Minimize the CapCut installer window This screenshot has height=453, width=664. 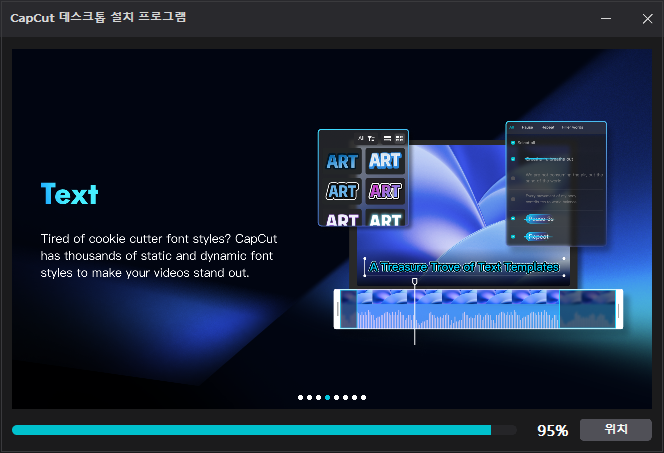pos(606,19)
